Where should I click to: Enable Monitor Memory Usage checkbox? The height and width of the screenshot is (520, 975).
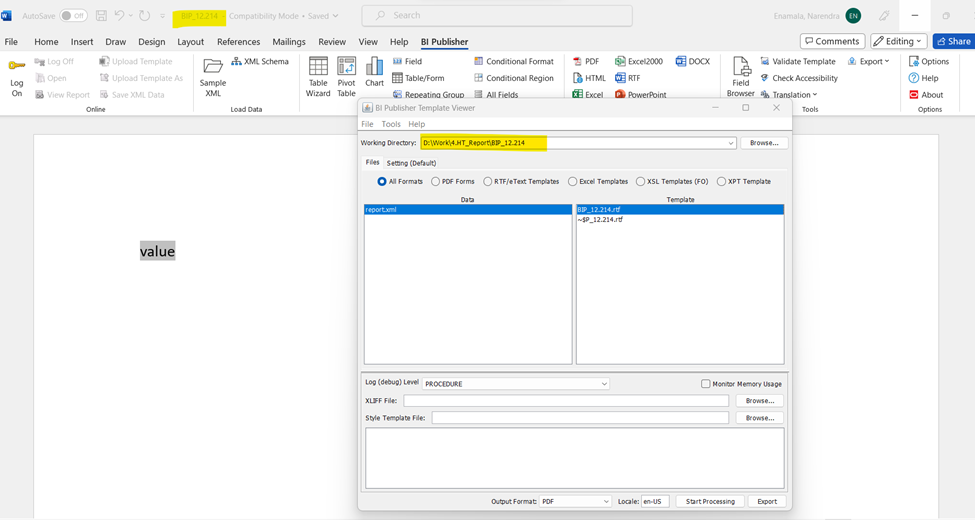[x=706, y=384]
